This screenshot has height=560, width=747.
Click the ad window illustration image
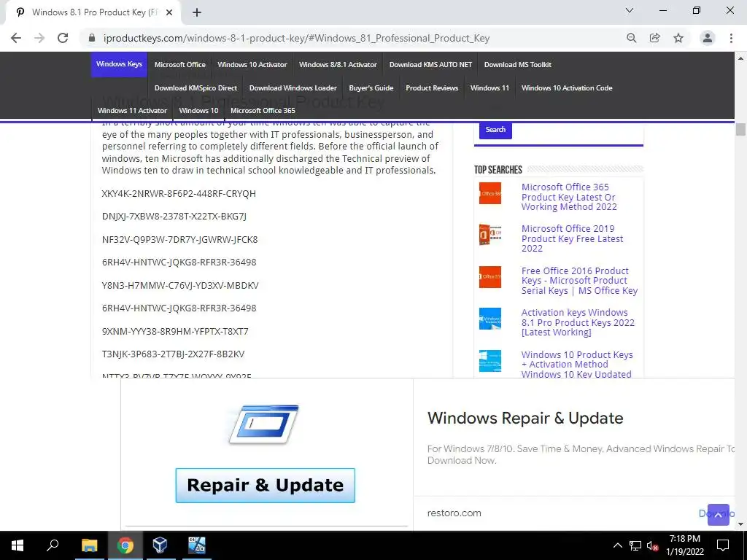coord(264,424)
